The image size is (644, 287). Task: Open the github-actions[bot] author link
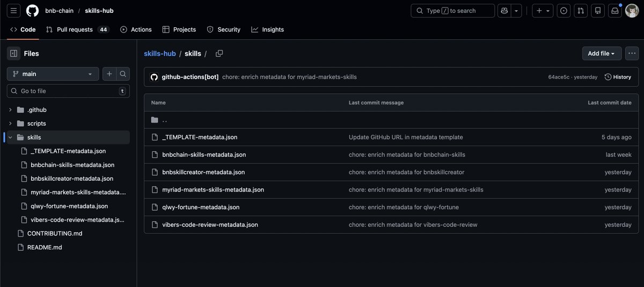(190, 77)
